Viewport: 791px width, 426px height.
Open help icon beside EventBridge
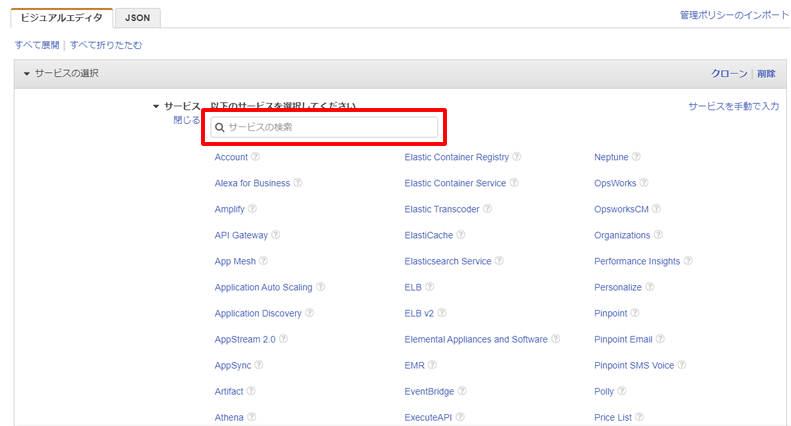462,391
